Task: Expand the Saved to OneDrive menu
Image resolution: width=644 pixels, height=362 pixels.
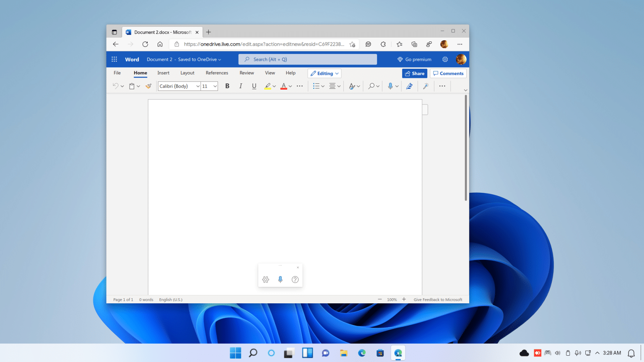Action: 219,59
